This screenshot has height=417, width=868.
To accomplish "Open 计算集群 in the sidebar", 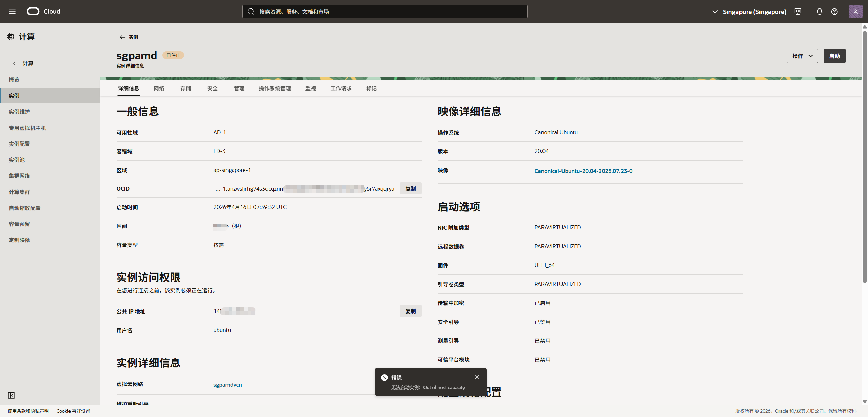I will (x=50, y=192).
